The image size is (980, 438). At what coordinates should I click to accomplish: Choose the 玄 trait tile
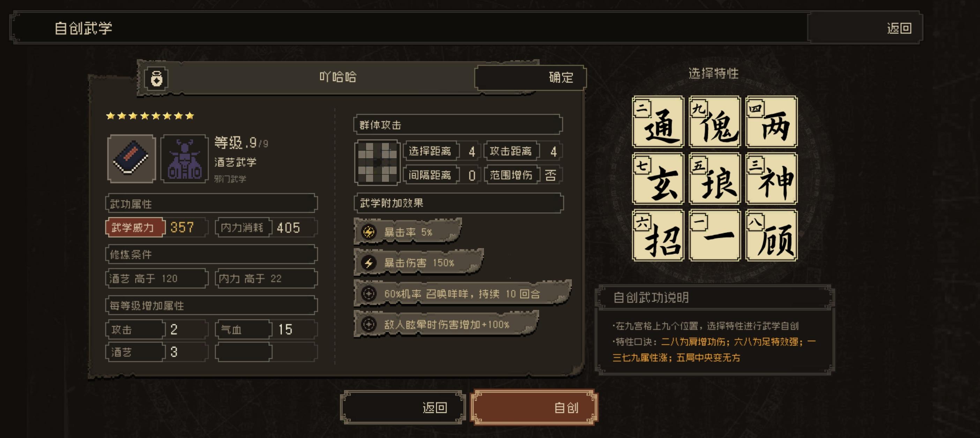pyautogui.click(x=658, y=178)
